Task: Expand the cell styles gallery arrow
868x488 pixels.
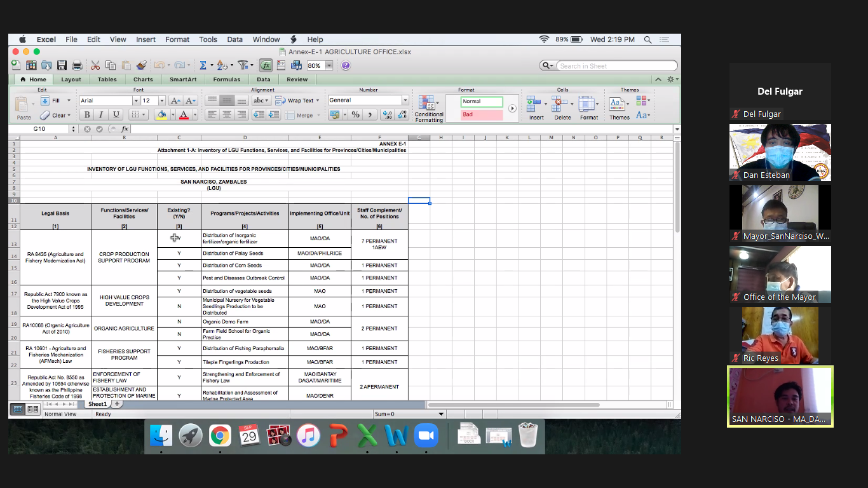Action: coord(512,109)
